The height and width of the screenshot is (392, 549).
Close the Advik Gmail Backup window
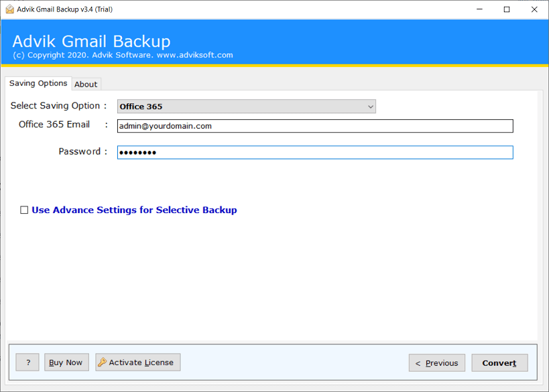(x=534, y=9)
